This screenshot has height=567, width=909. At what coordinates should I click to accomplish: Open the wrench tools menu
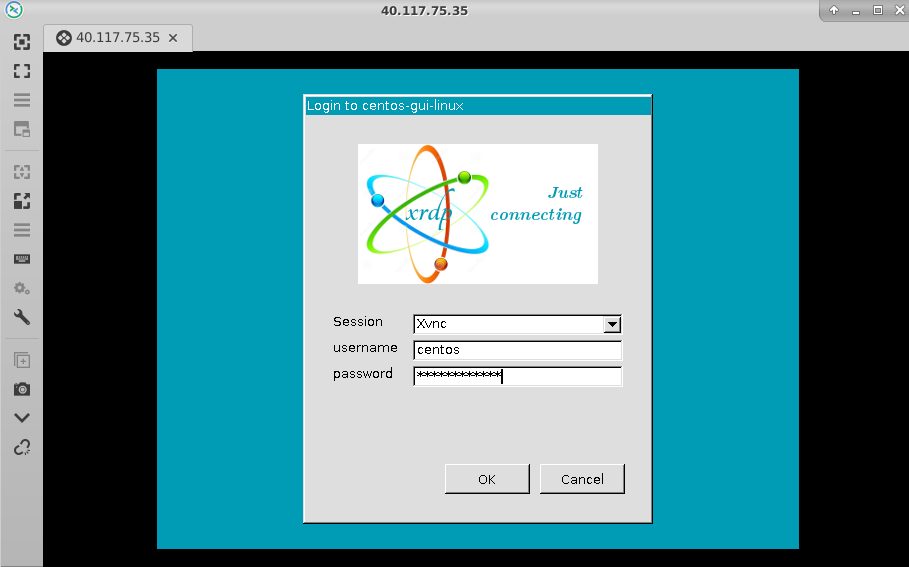click(x=22, y=317)
